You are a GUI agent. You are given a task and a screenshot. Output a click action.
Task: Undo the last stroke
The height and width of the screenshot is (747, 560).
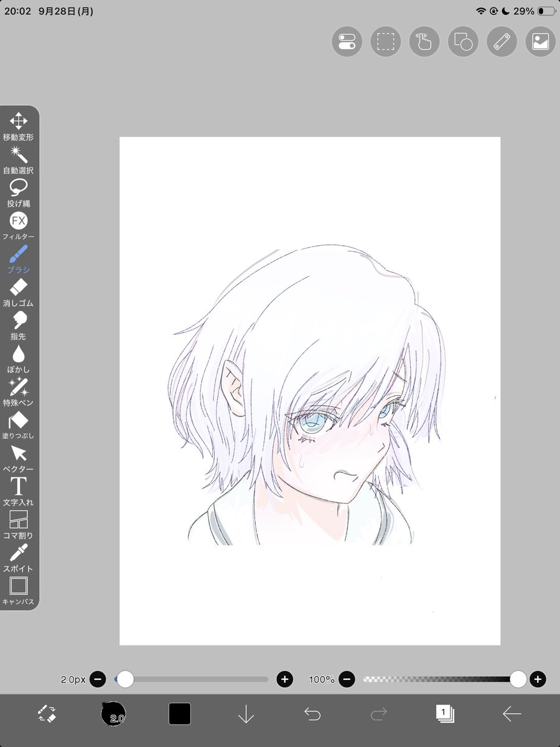point(312,714)
